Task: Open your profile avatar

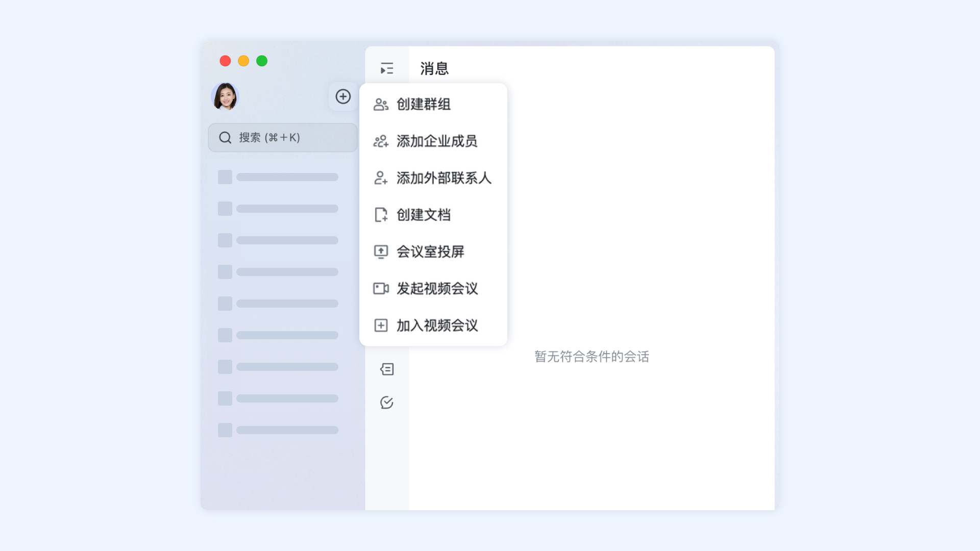Action: (x=225, y=96)
